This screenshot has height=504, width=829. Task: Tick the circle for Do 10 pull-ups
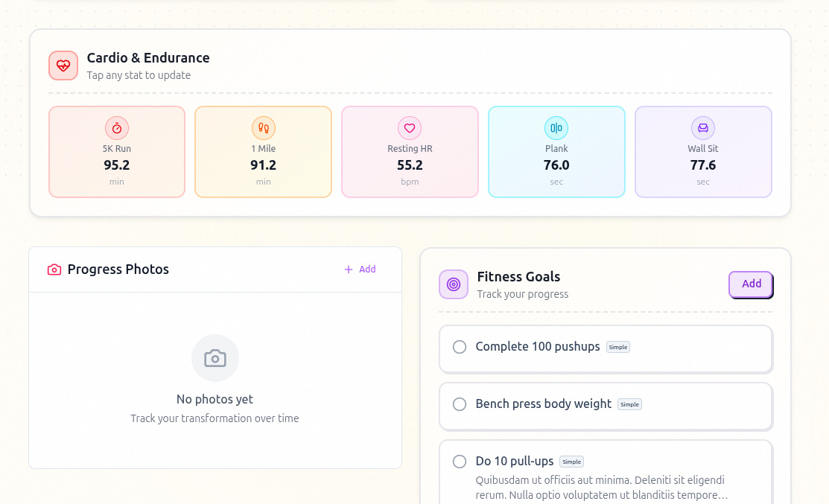(459, 462)
